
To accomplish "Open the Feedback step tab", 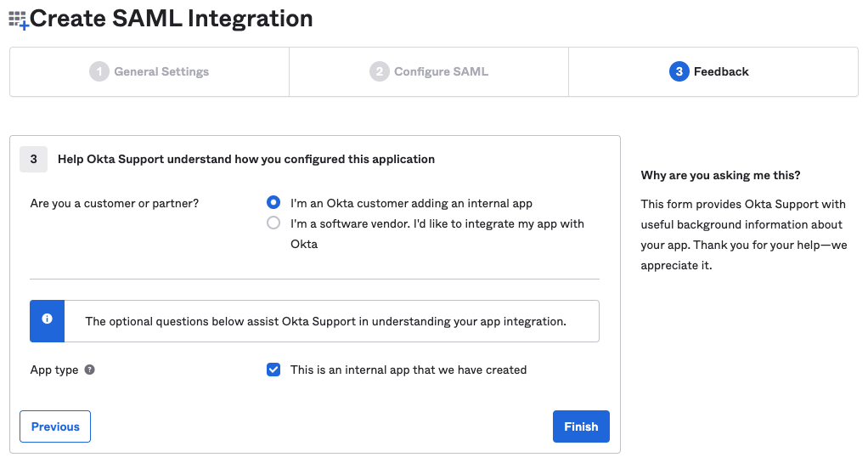I will 713,72.
